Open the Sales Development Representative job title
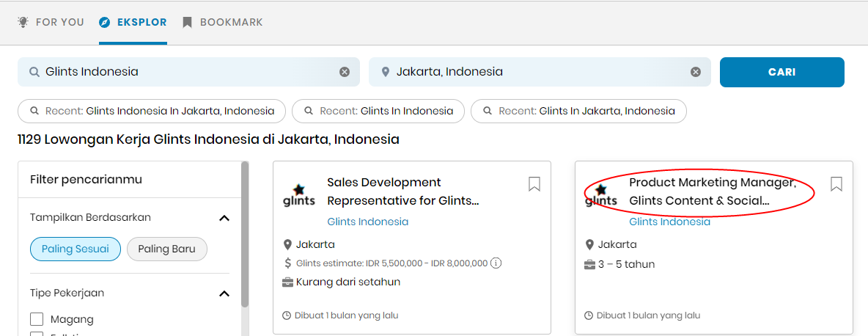The height and width of the screenshot is (336, 868). point(403,191)
